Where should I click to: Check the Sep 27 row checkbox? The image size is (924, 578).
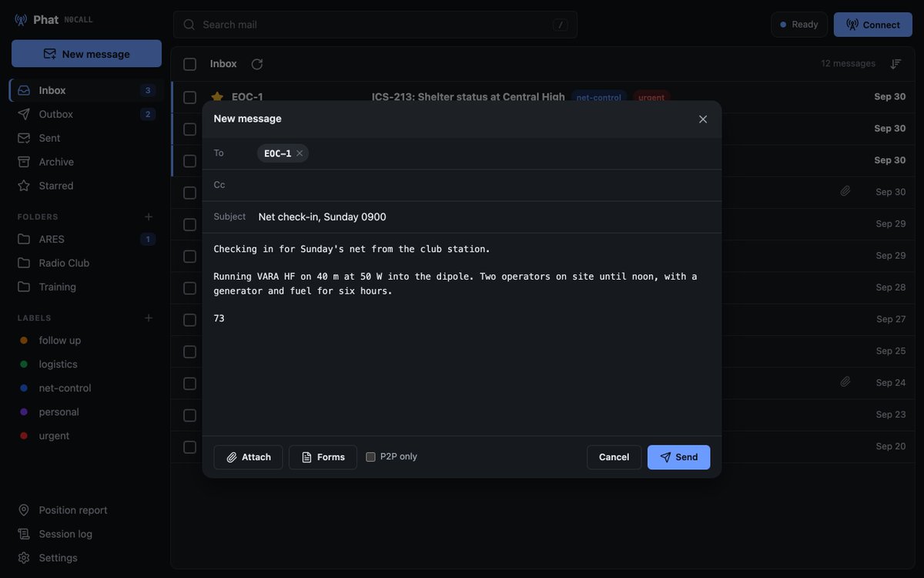(189, 319)
